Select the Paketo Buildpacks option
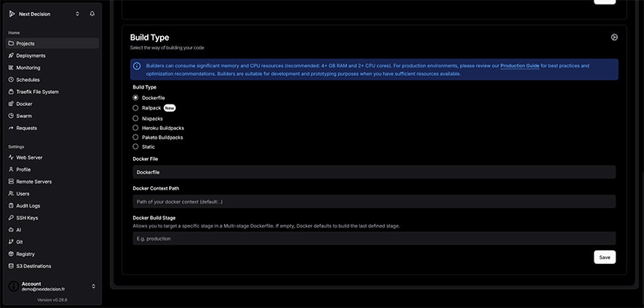 click(x=135, y=137)
